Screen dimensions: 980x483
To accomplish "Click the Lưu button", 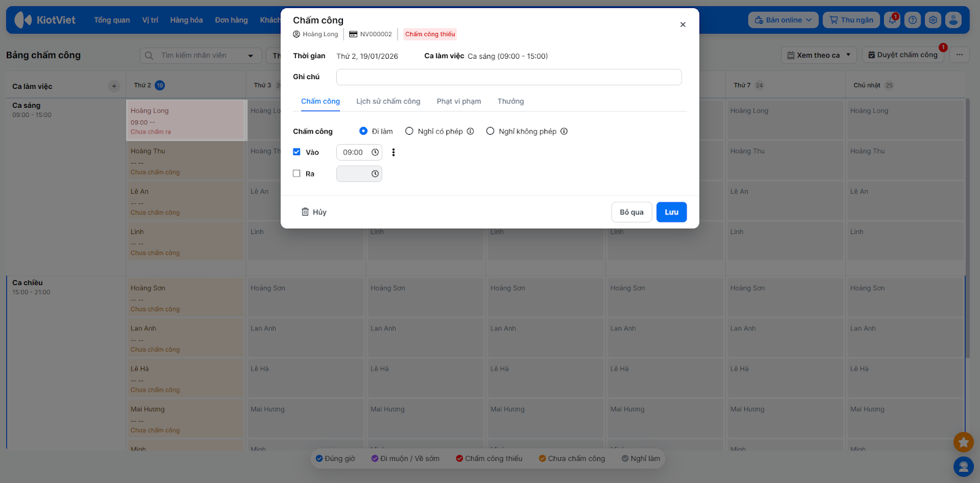I will pos(671,212).
